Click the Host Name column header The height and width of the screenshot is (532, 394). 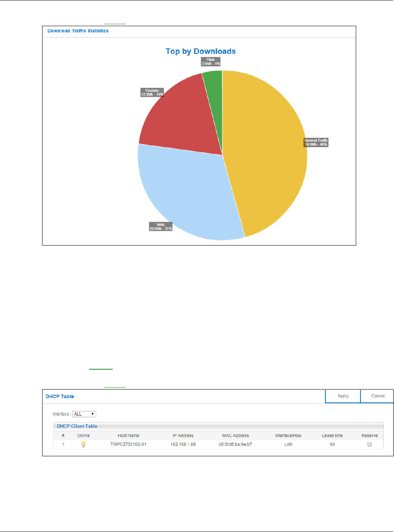click(x=128, y=436)
